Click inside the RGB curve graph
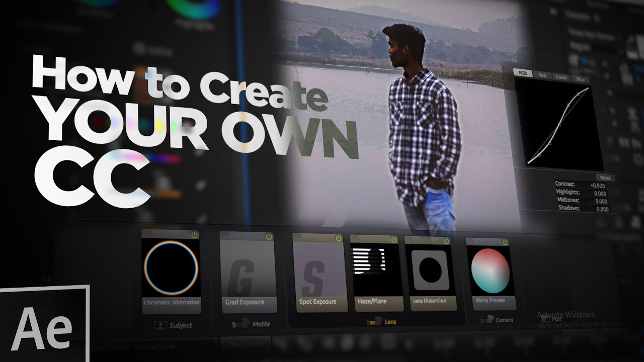 pos(558,123)
